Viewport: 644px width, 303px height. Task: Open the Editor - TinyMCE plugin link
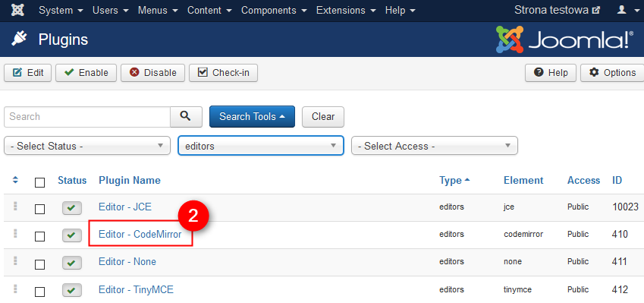coord(136,289)
